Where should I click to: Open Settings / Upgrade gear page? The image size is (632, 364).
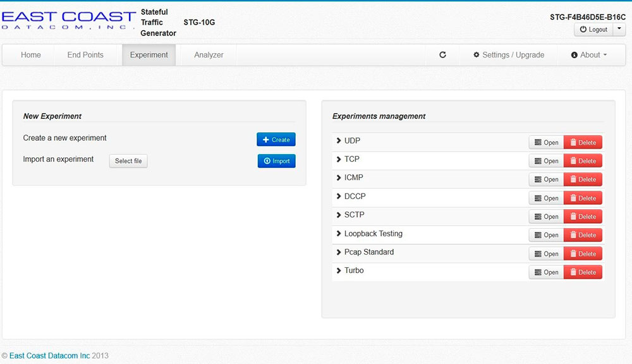click(x=508, y=55)
